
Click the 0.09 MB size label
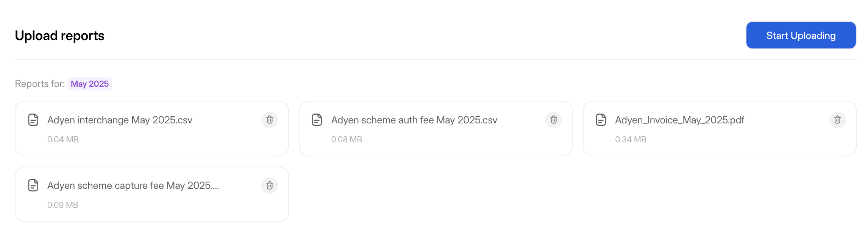[x=63, y=205]
